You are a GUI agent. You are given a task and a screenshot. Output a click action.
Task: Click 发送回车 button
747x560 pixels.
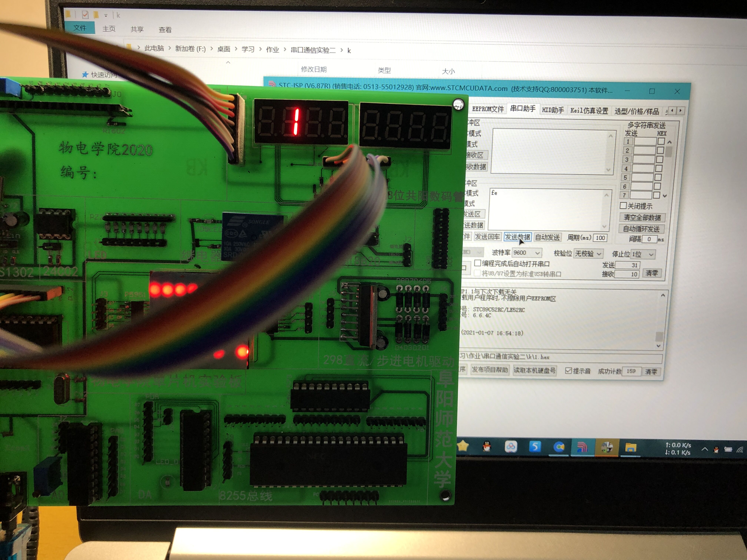[487, 237]
